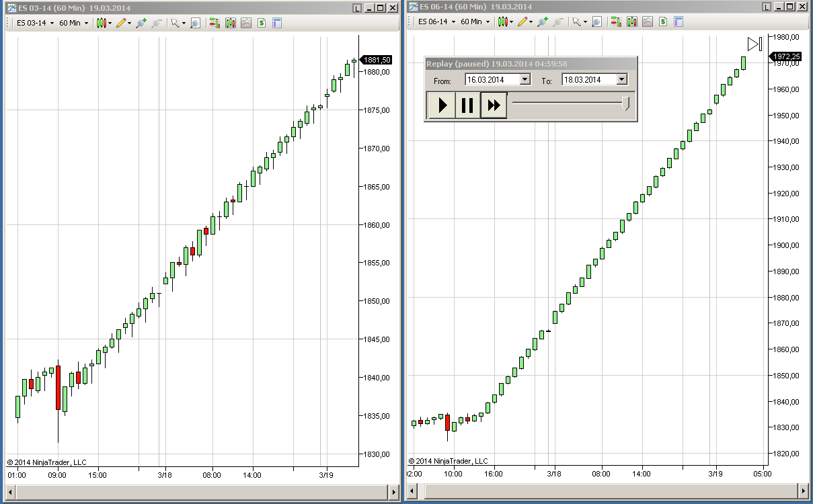This screenshot has height=504, width=813.
Task: Select cursor pointer tool in ES 03-14 chart
Action: (175, 22)
